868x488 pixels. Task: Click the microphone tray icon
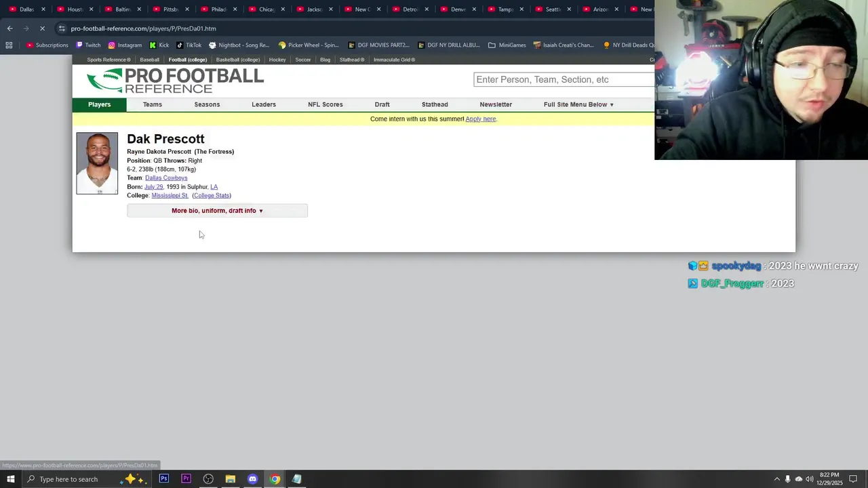[x=787, y=479]
